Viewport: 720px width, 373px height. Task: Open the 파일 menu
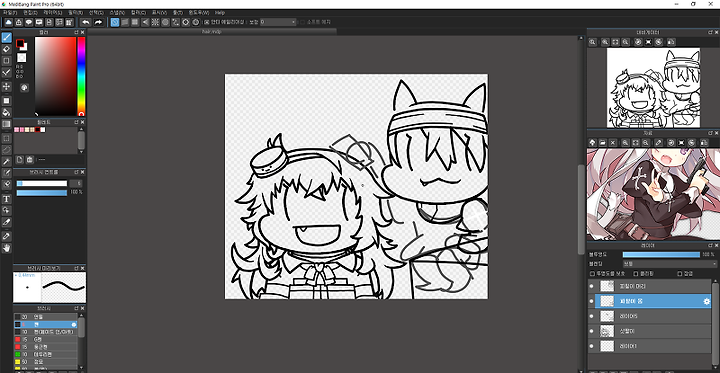[10, 12]
